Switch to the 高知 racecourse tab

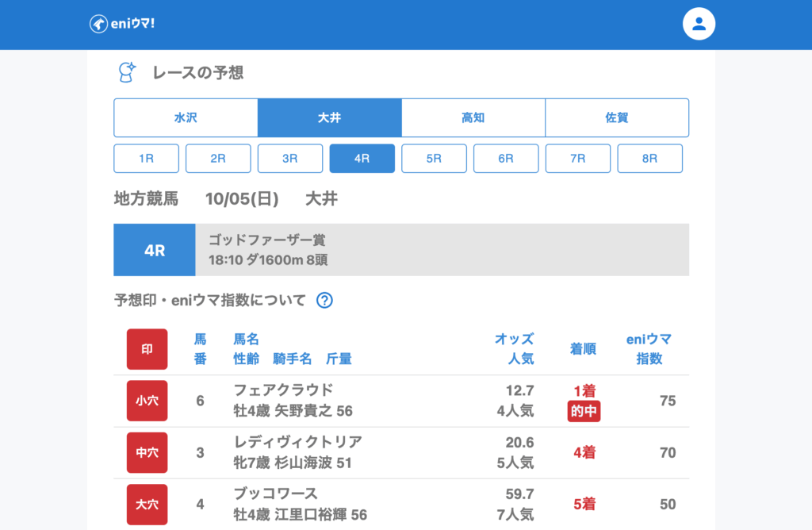point(473,117)
